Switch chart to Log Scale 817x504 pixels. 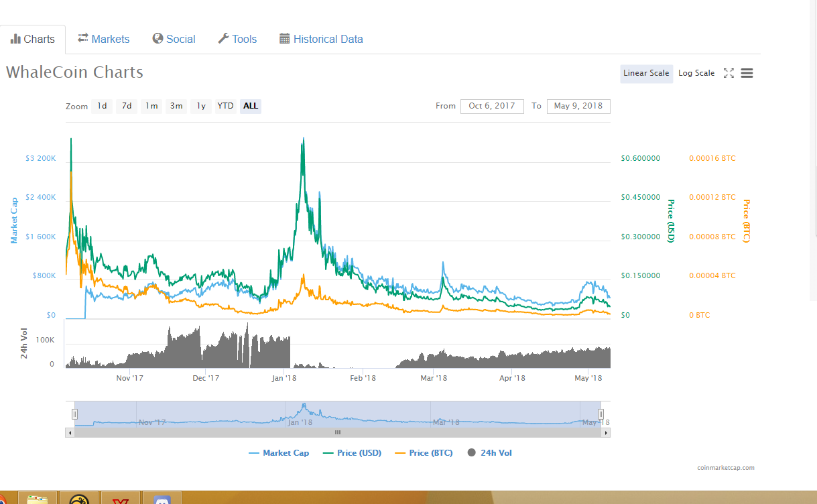point(696,73)
